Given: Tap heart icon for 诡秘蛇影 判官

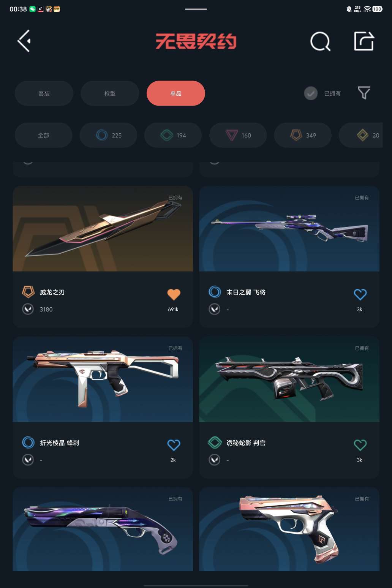Looking at the screenshot, I should pos(360,445).
